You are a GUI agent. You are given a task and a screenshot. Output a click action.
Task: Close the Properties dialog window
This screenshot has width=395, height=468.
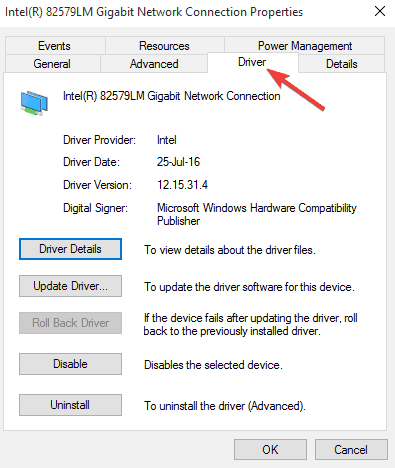tap(380, 11)
